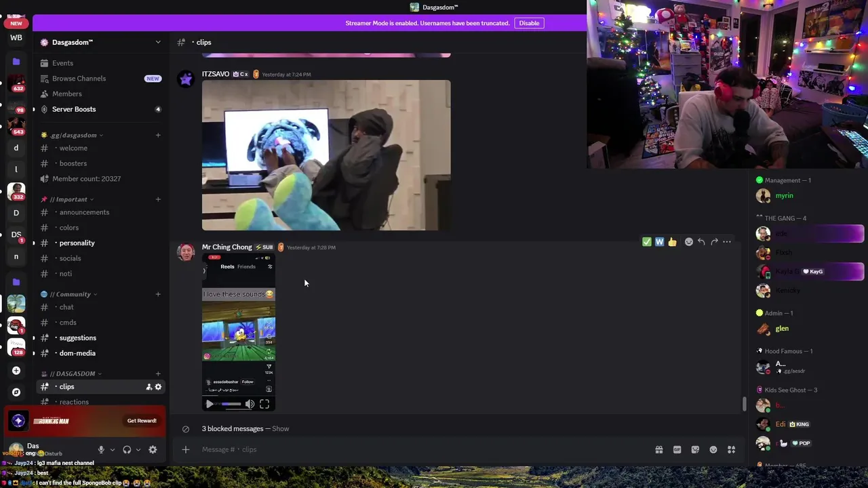Mute the video volume speaker icon
This screenshot has height=488, width=868.
(250, 405)
